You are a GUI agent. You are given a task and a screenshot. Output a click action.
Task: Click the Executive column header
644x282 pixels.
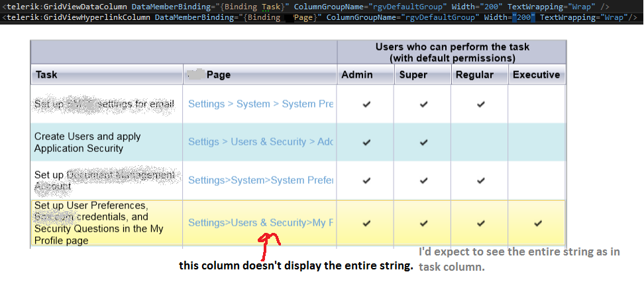pos(537,75)
